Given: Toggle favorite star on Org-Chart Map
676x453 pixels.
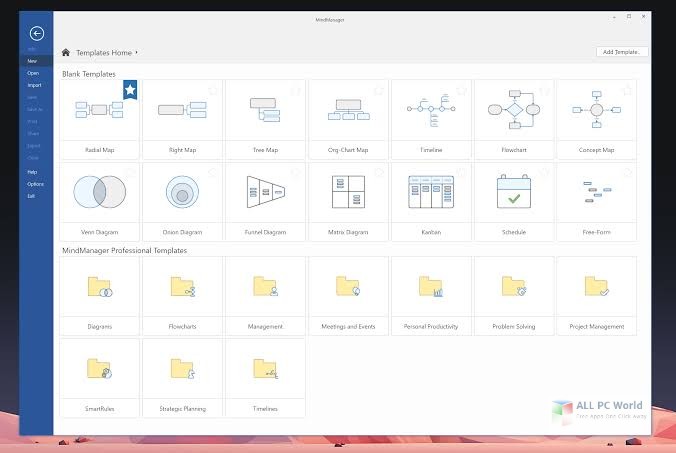Looking at the screenshot, I should point(379,91).
